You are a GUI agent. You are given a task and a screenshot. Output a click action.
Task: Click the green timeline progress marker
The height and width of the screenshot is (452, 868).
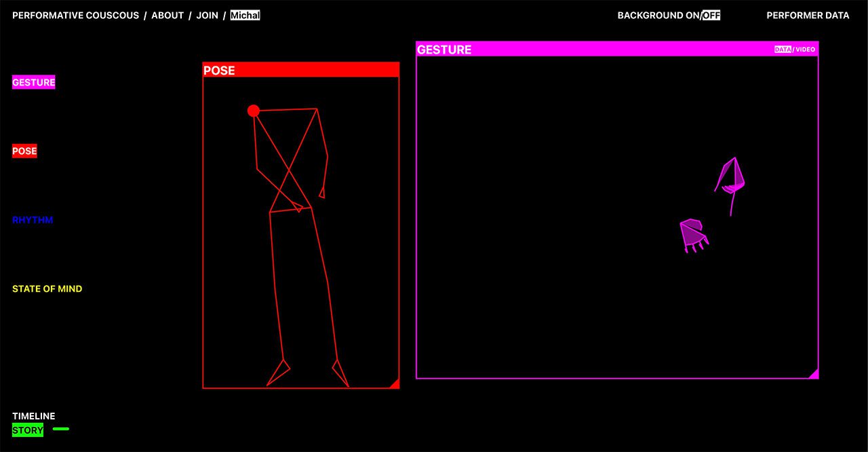pyautogui.click(x=61, y=429)
